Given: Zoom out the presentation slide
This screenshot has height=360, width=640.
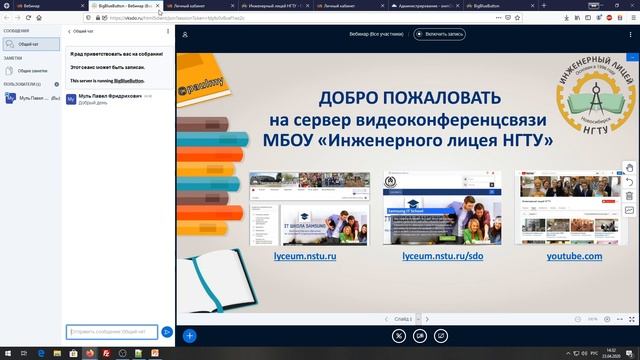Looking at the screenshot, I should 578,319.
